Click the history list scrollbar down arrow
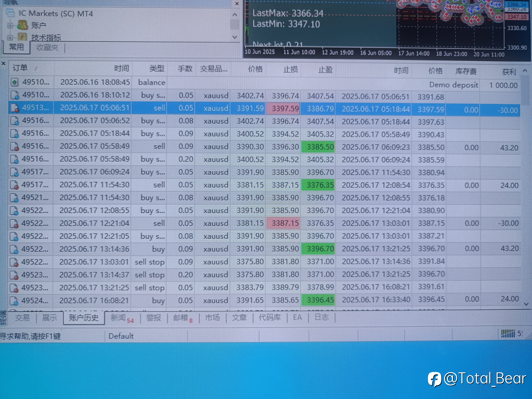532x399 pixels. pyautogui.click(x=526, y=304)
